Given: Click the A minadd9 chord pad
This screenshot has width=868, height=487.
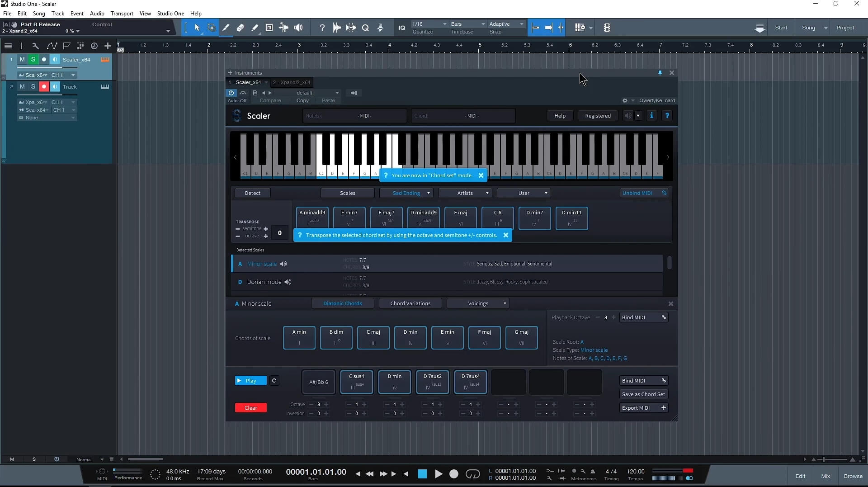Looking at the screenshot, I should pos(312,218).
